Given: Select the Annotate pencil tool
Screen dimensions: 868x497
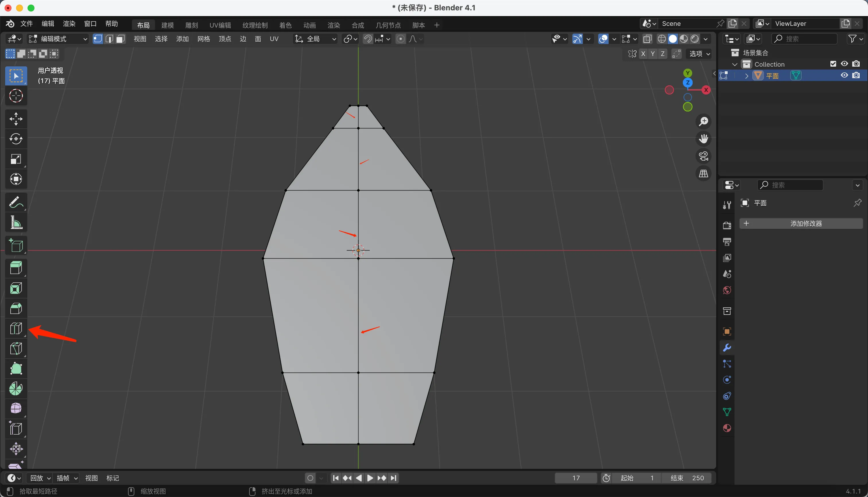Looking at the screenshot, I should 16,203.
